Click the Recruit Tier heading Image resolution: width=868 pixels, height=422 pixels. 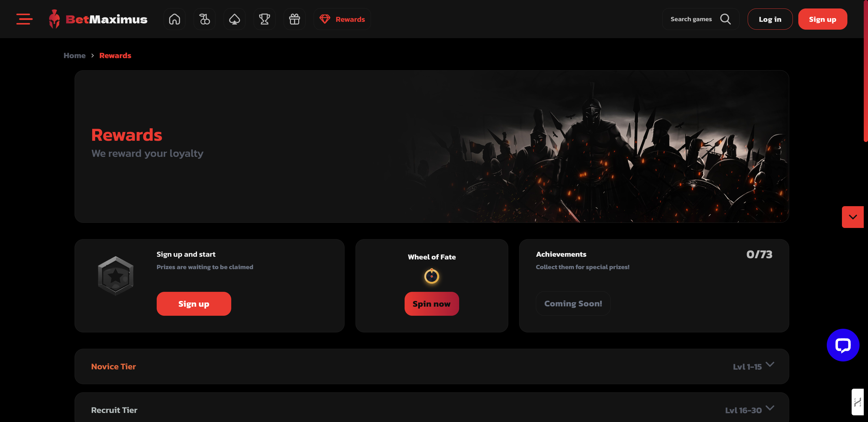[x=114, y=410]
